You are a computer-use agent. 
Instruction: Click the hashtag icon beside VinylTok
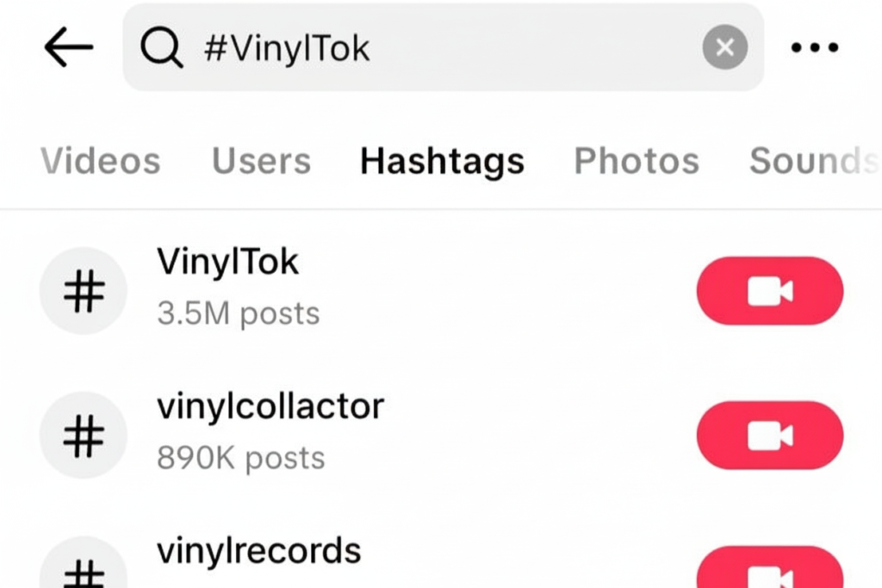point(84,291)
